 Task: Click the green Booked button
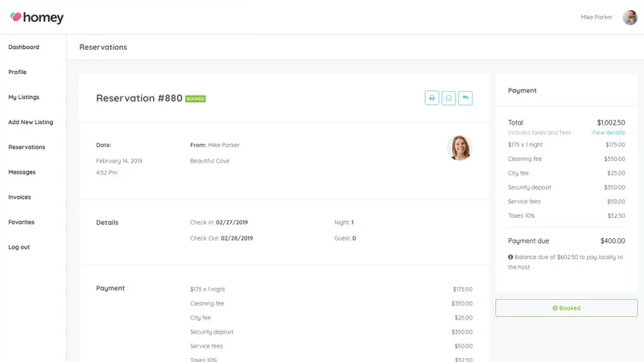pyautogui.click(x=567, y=308)
